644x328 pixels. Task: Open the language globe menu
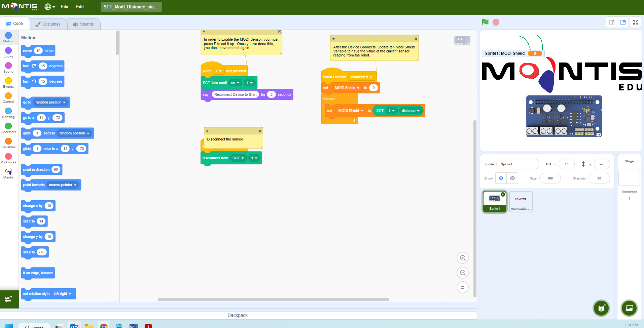click(x=49, y=7)
